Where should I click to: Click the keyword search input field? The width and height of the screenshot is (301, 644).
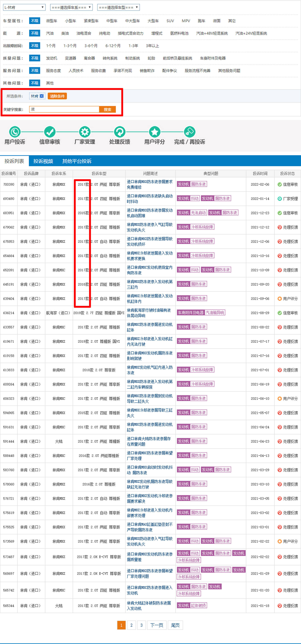[x=64, y=109]
